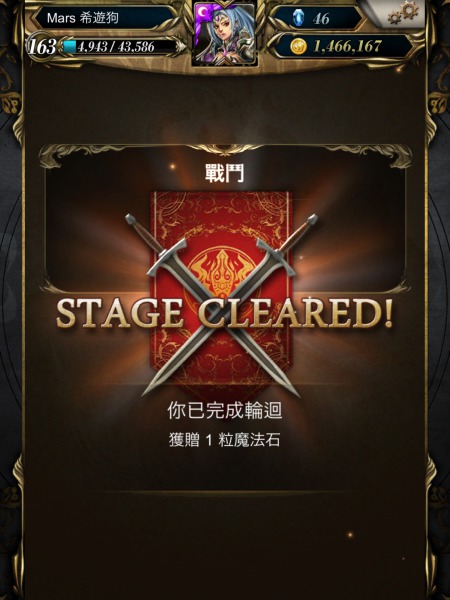This screenshot has width=450, height=600.
Task: Tap the 你已完成輪迴 message
Action: point(225,411)
